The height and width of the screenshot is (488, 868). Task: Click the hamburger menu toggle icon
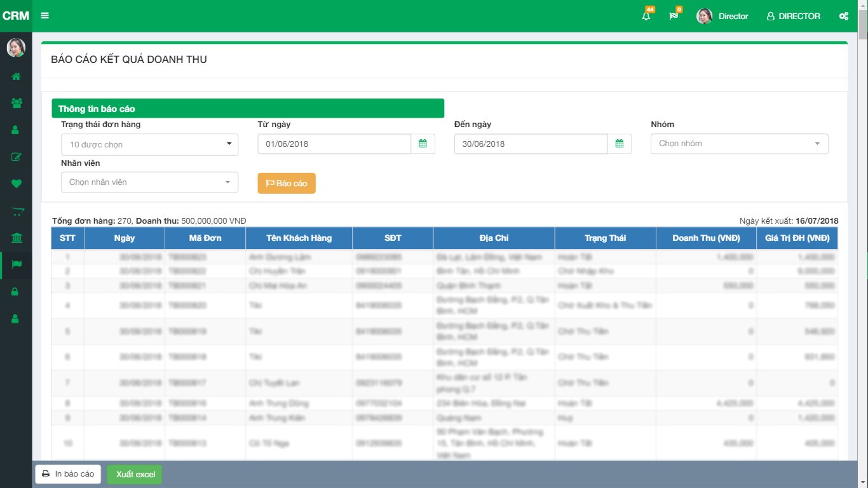(44, 16)
